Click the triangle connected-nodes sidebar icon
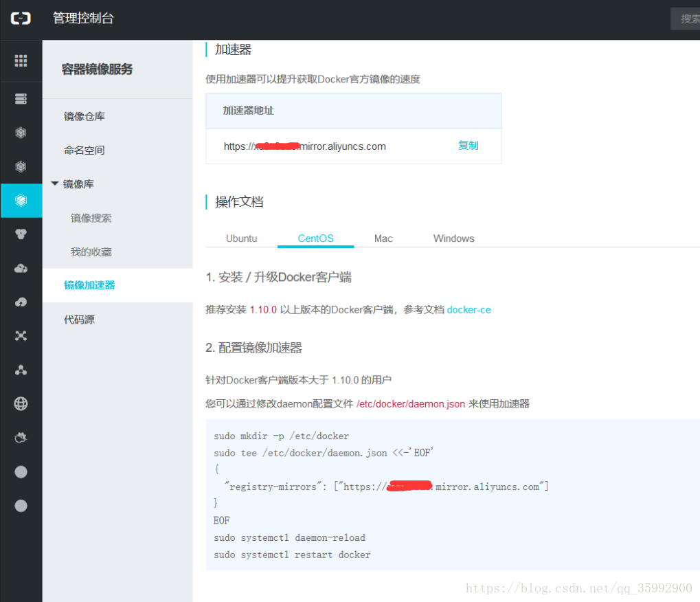 point(21,370)
